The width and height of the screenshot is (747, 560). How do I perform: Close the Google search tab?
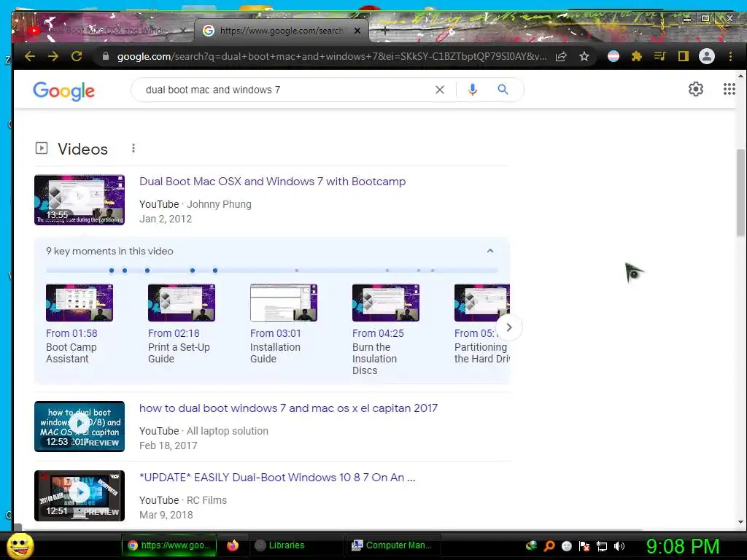[357, 31]
